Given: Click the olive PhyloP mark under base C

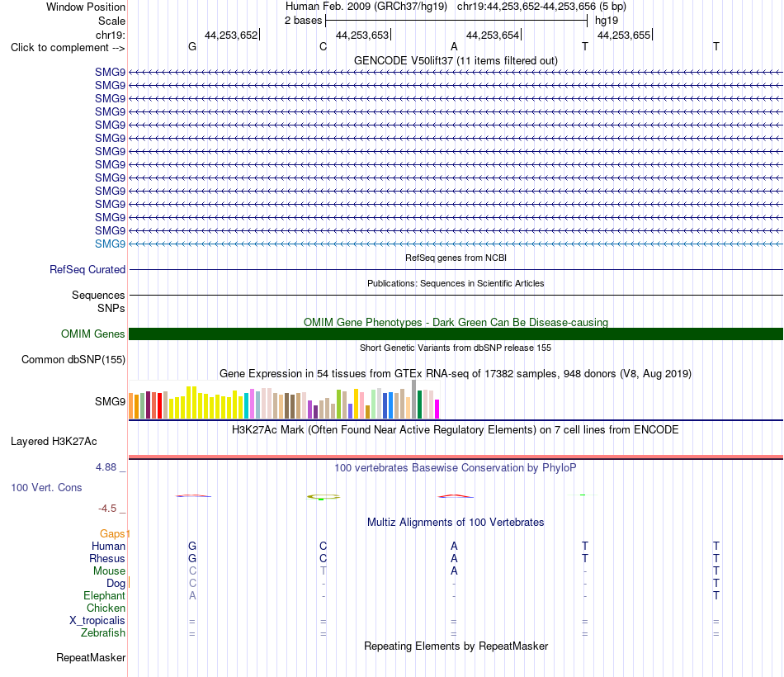Looking at the screenshot, I should tap(323, 497).
